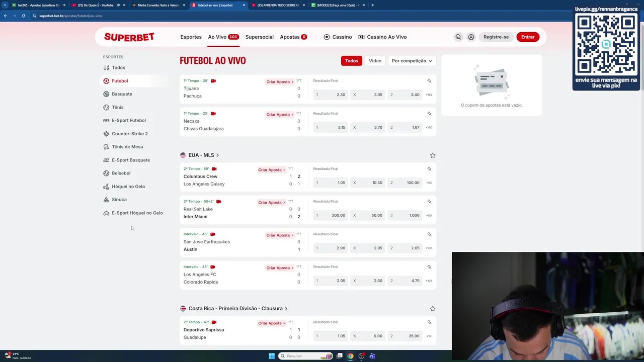Image resolution: width=644 pixels, height=362 pixels.
Task: Open Deportivo Saprissa match video icon
Action: click(x=214, y=322)
